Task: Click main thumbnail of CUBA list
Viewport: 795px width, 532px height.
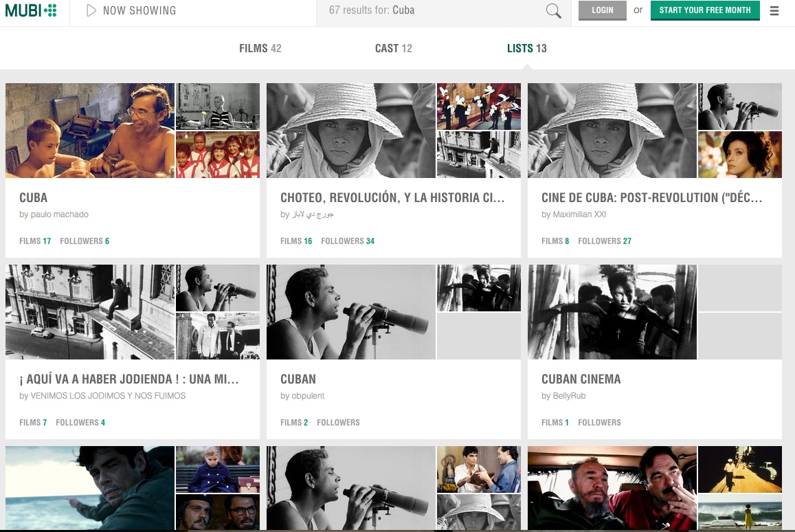Action: tap(90, 131)
